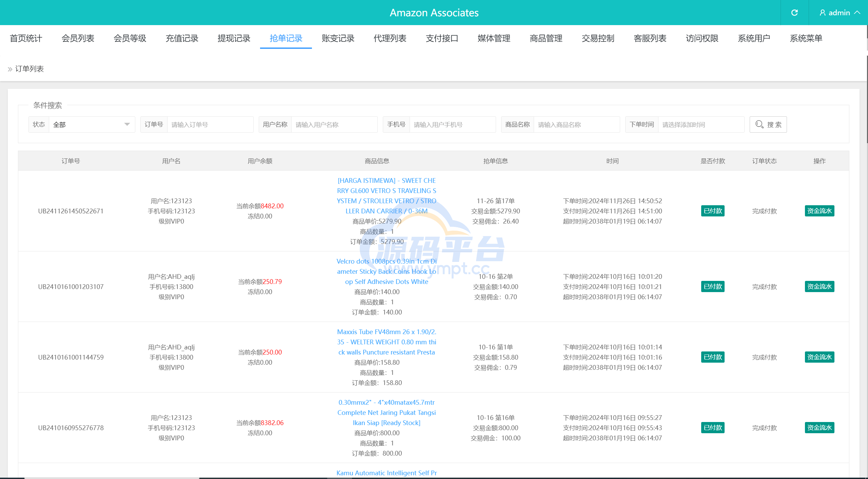This screenshot has height=479, width=868.
Task: Open the Kamu Automatic Intelligent product link
Action: click(x=387, y=473)
